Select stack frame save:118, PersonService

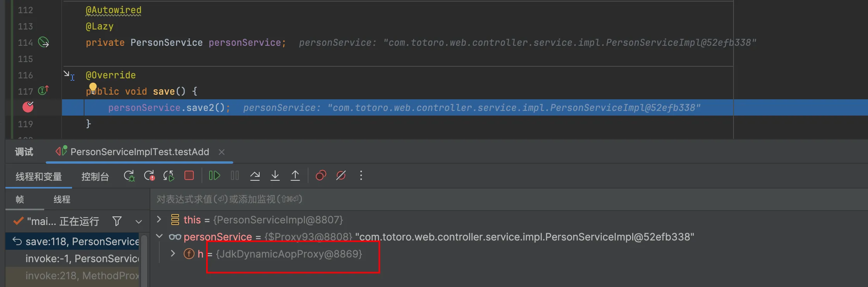point(72,242)
